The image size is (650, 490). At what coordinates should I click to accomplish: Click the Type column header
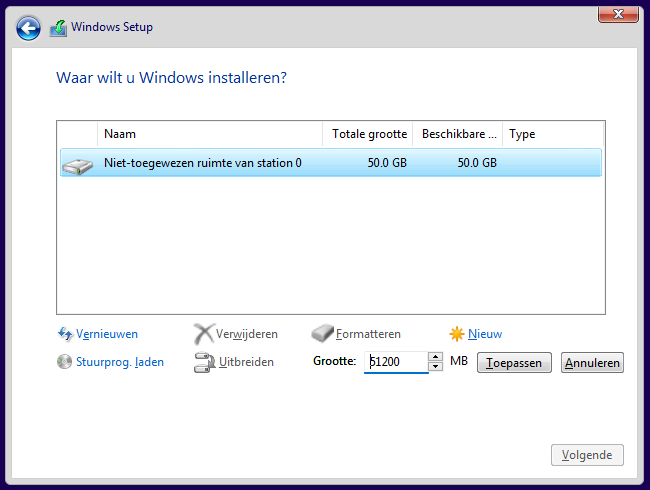click(553, 134)
